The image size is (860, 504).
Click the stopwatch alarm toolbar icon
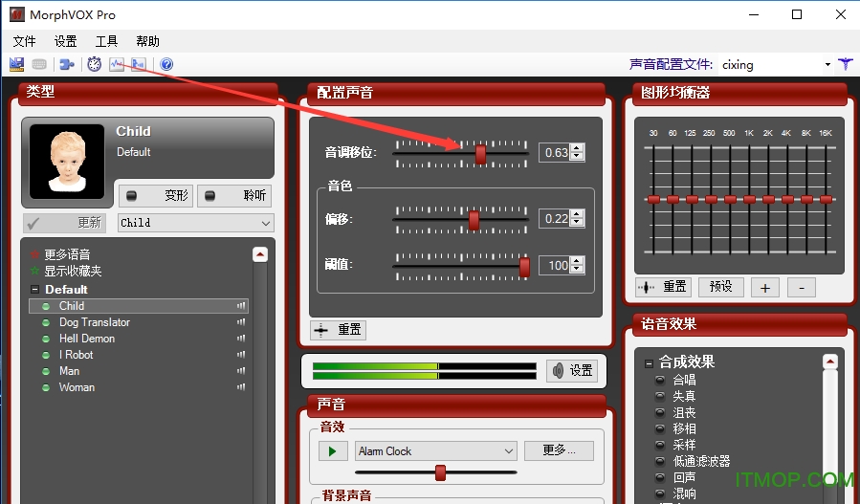pos(95,64)
